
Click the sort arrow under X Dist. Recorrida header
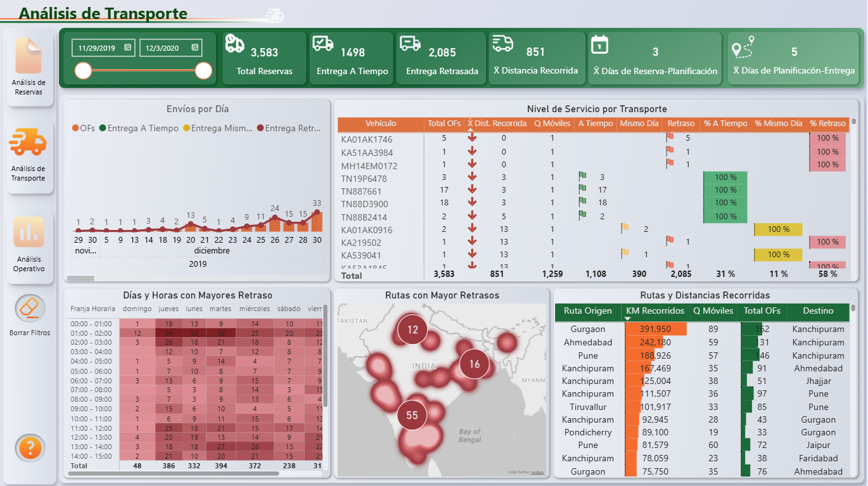click(x=471, y=130)
